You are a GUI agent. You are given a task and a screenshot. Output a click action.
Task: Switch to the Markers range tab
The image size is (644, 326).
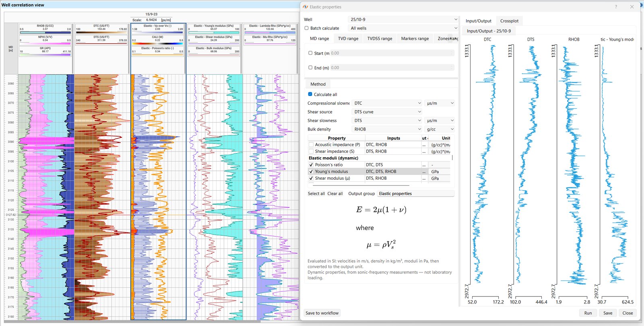point(415,39)
